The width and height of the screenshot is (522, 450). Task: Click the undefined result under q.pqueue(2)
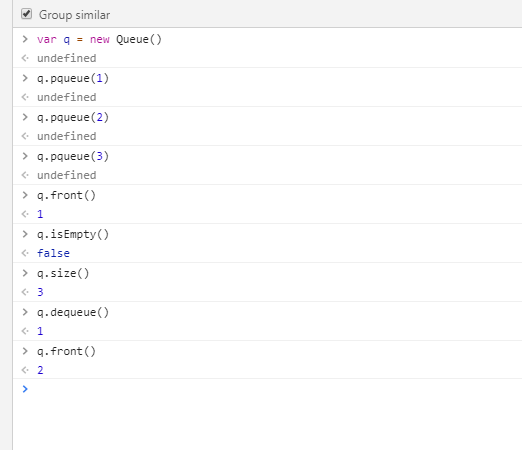click(x=67, y=136)
